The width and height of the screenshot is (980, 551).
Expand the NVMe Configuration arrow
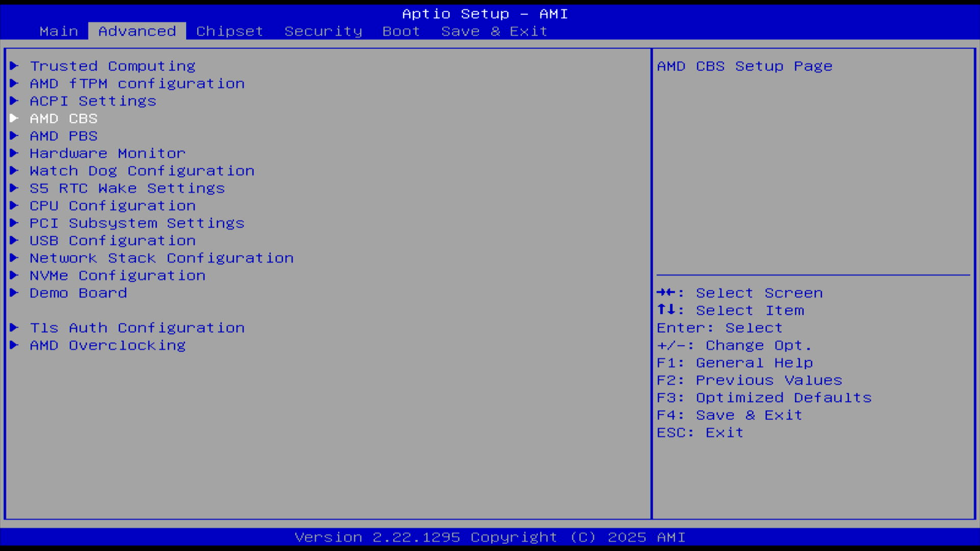tap(14, 275)
